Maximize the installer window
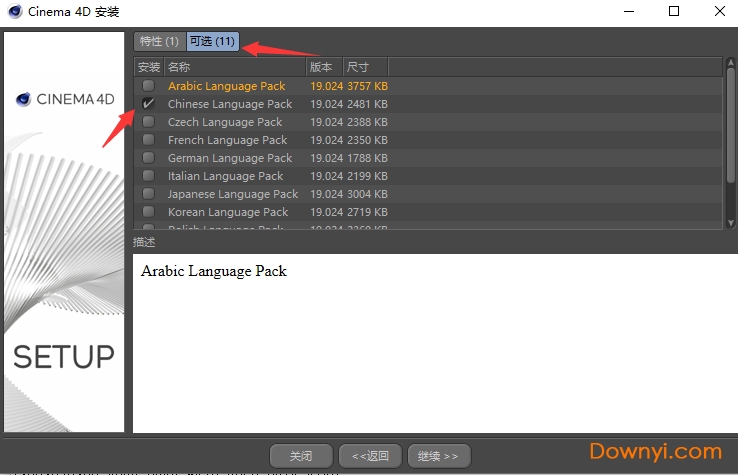 [x=674, y=12]
